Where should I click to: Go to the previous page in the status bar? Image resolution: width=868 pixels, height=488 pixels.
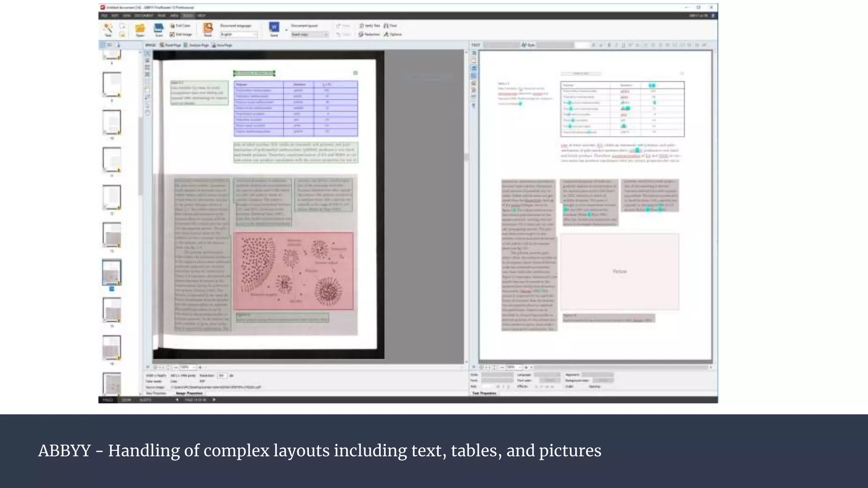coord(177,400)
